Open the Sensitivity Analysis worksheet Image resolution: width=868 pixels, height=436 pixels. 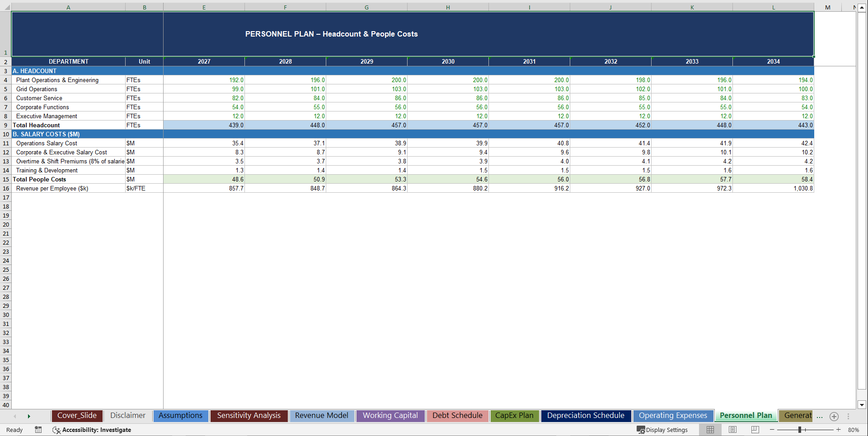[x=249, y=415]
